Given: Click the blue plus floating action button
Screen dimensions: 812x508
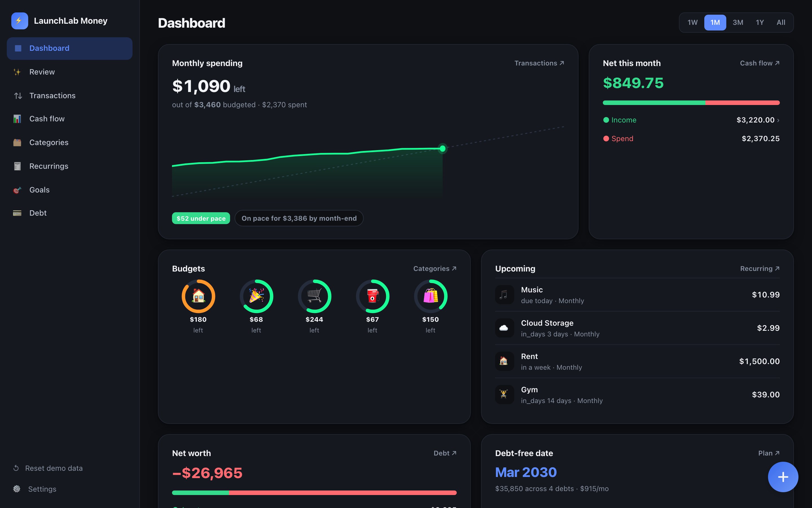Looking at the screenshot, I should (x=783, y=477).
